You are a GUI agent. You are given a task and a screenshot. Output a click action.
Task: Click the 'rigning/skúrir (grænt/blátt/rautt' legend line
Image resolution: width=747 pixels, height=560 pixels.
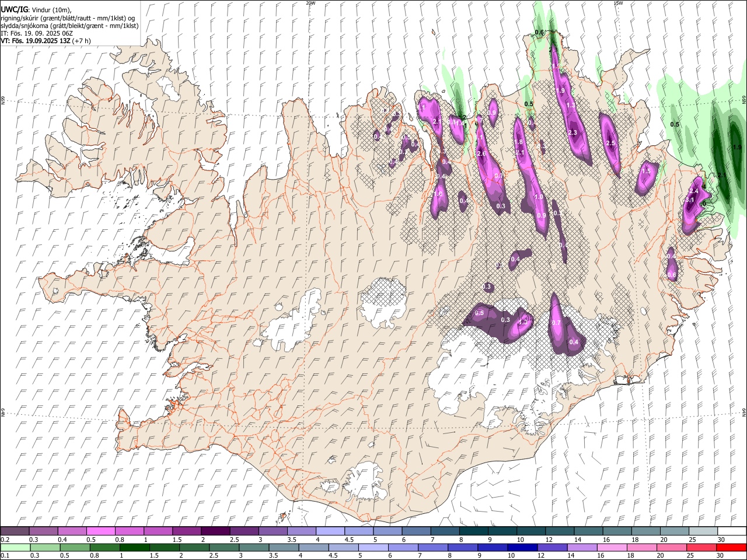pos(68,18)
